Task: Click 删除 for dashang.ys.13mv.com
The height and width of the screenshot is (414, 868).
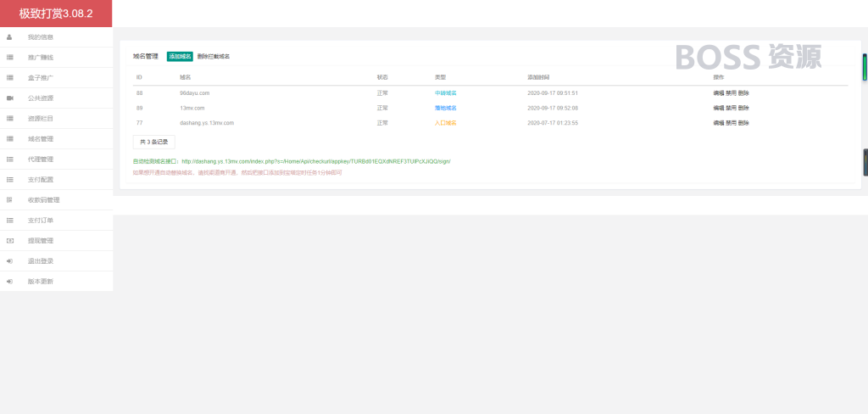Action: coord(743,123)
